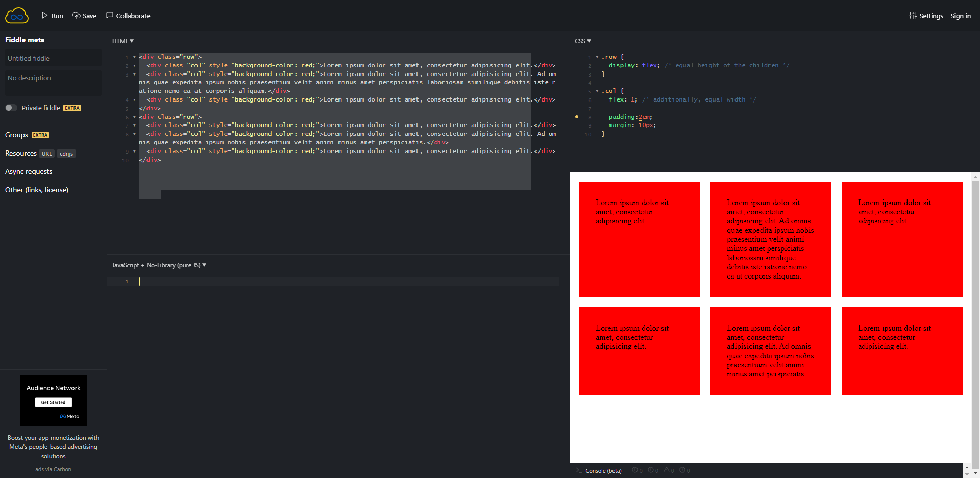
Task: Open the Settings panel
Action: click(x=926, y=16)
